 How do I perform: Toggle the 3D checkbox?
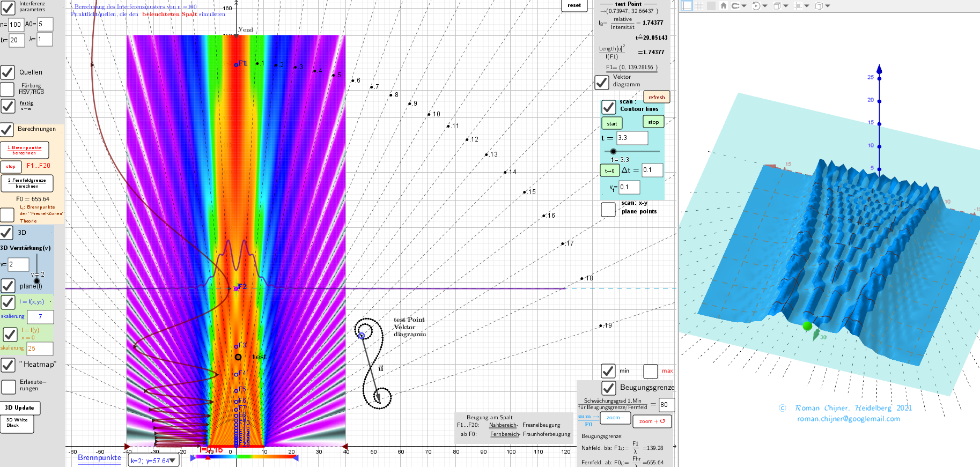(x=6, y=232)
